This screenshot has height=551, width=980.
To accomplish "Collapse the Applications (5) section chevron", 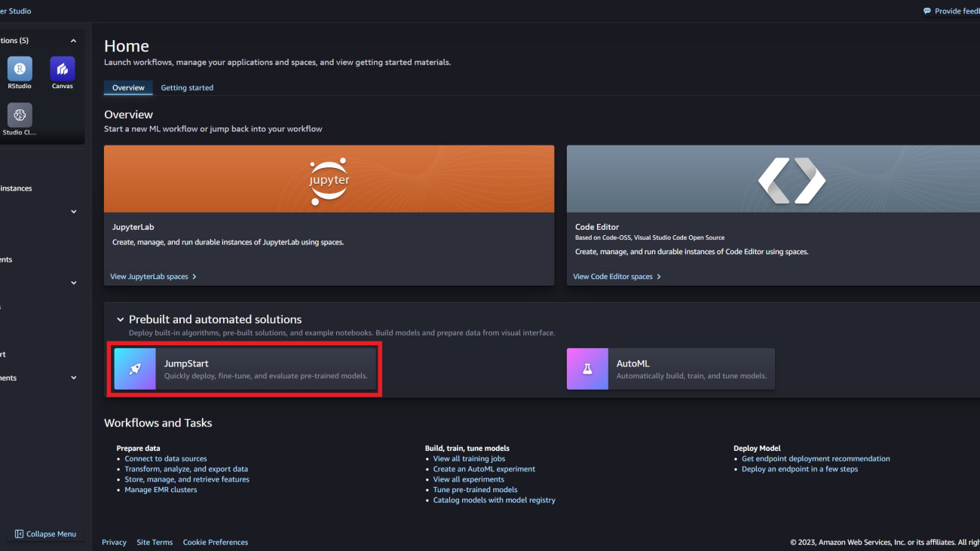I will 73,41.
